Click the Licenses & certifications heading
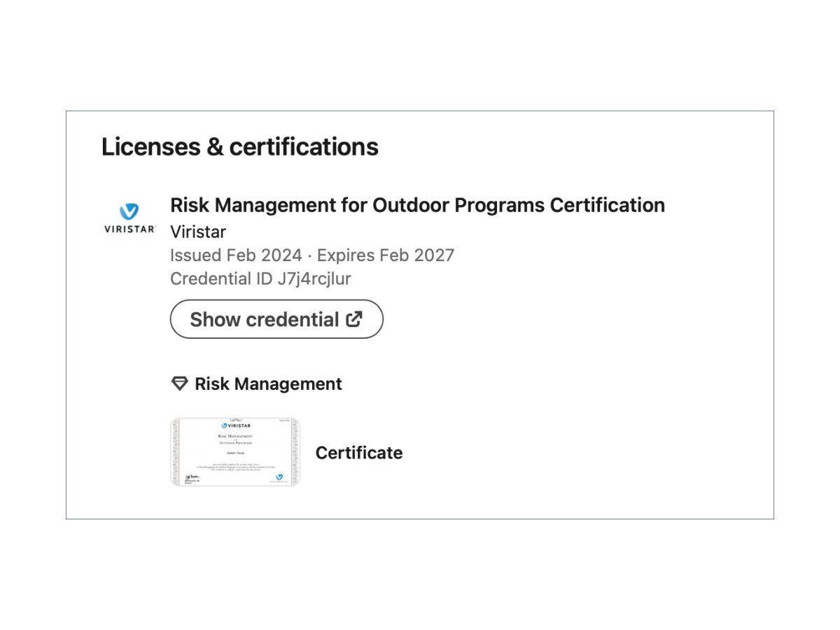Viewport: 840px width, 630px height. coord(240,147)
